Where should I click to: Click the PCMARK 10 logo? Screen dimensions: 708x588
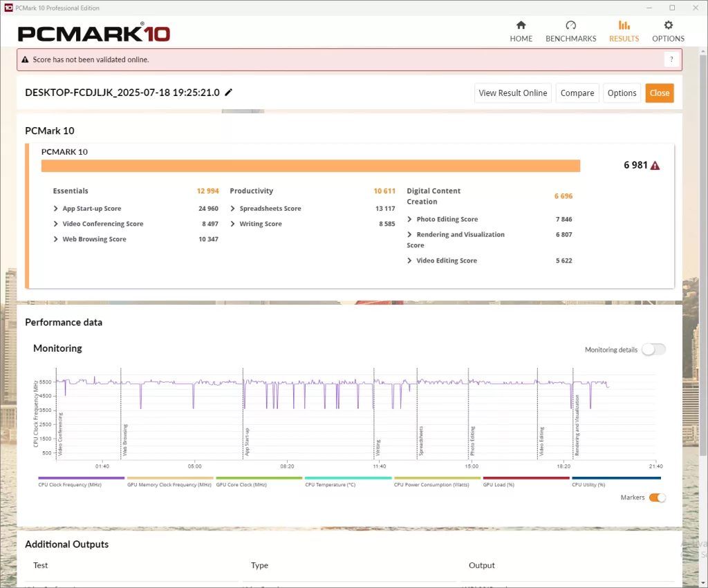coord(94,33)
